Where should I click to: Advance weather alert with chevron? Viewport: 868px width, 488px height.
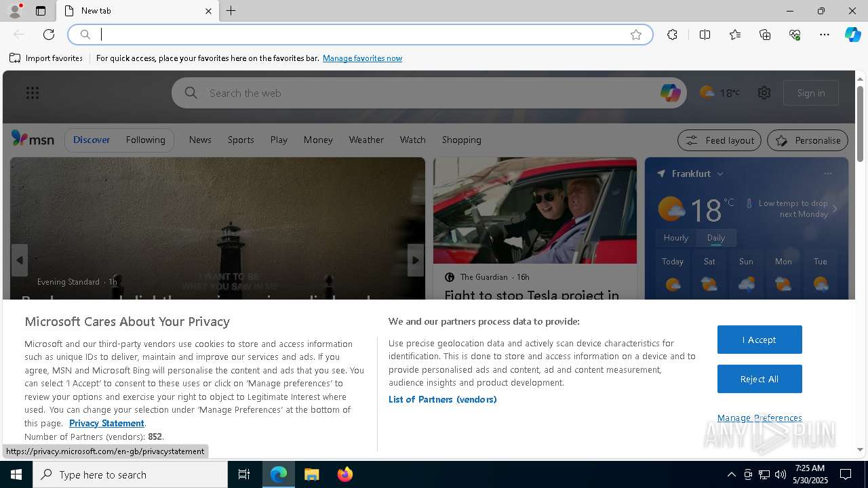coord(835,209)
